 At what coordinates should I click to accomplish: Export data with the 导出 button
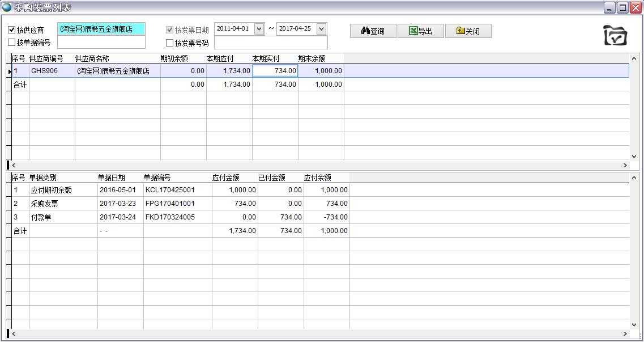tap(420, 31)
